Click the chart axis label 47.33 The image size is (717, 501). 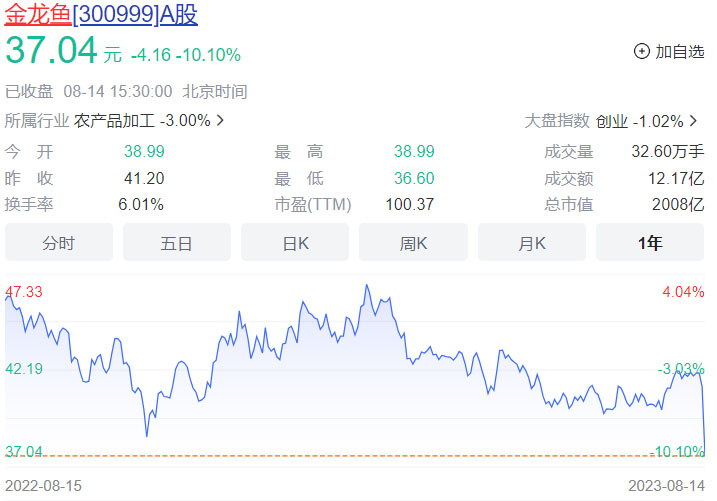point(24,292)
